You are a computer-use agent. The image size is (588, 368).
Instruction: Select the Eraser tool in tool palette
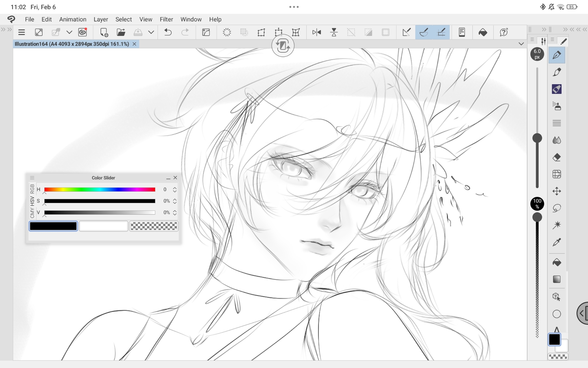pos(557,157)
